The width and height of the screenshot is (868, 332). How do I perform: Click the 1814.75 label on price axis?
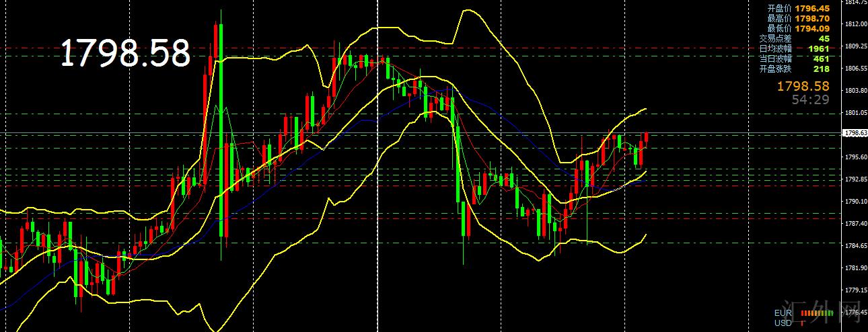853,3
